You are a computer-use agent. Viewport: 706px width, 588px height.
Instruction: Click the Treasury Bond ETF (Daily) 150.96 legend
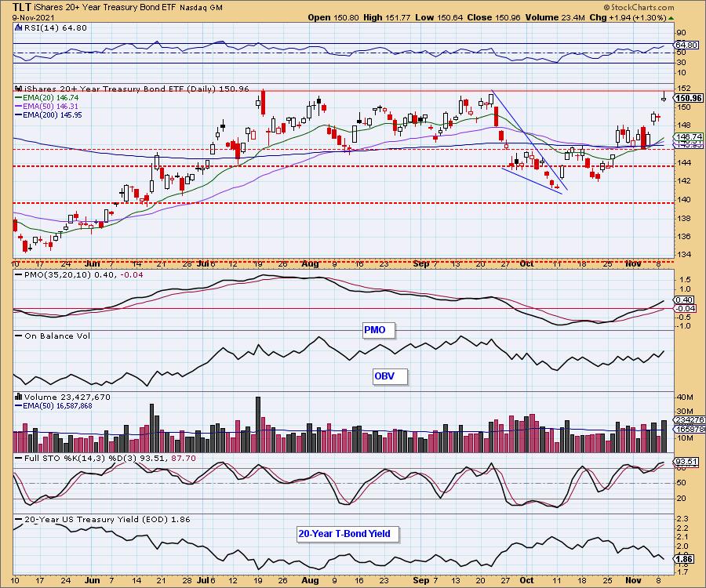tap(136, 89)
